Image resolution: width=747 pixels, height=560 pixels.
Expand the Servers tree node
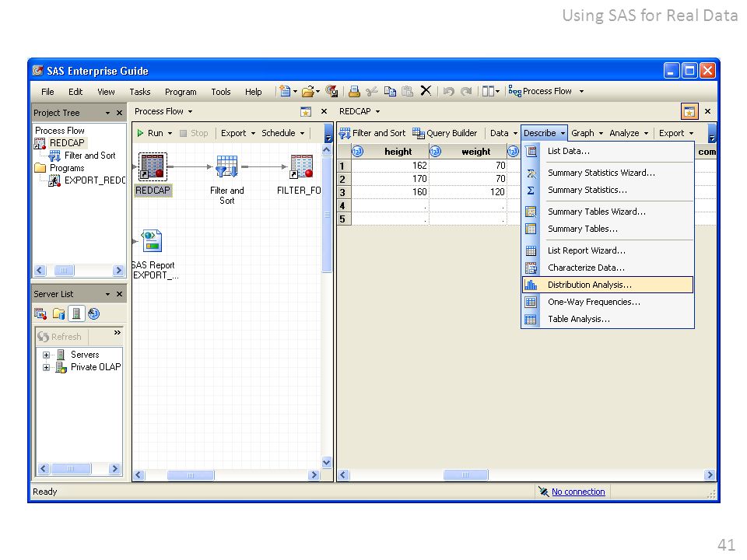[x=46, y=355]
